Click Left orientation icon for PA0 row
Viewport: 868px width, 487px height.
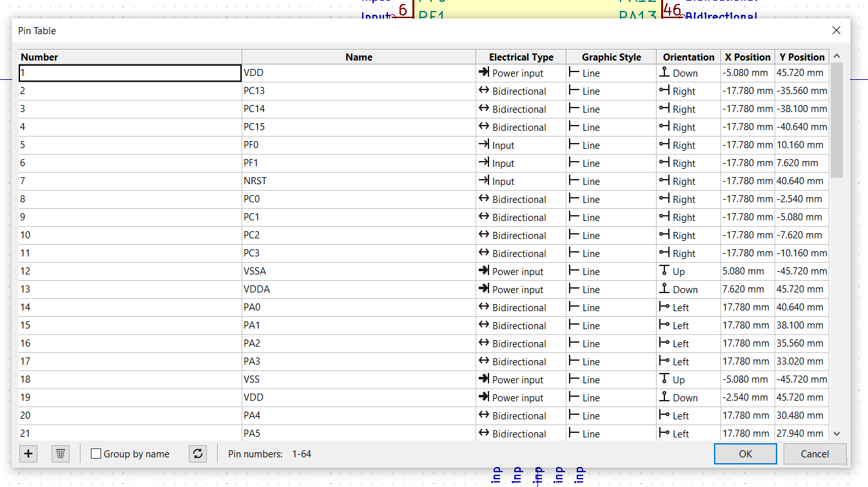click(664, 307)
